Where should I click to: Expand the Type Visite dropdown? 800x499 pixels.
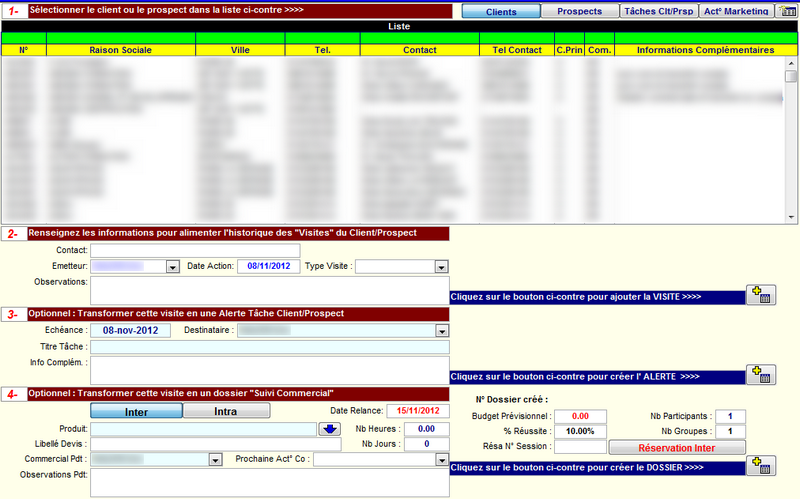click(x=440, y=267)
